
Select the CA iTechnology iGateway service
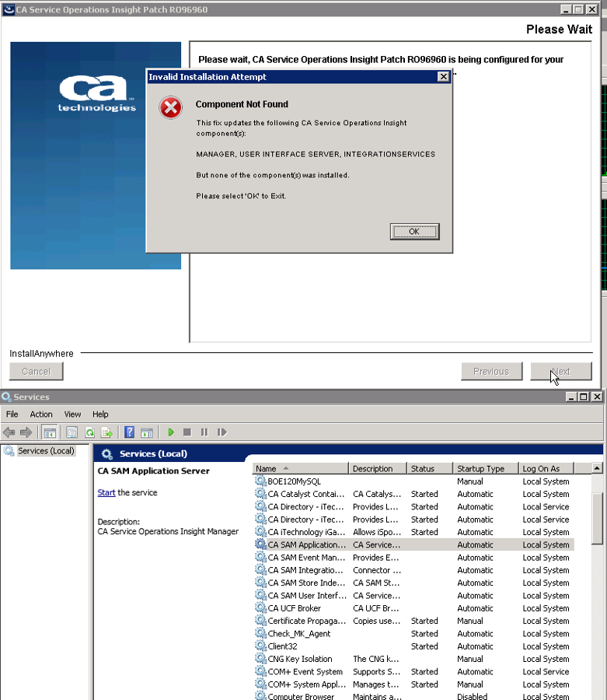(413, 532)
